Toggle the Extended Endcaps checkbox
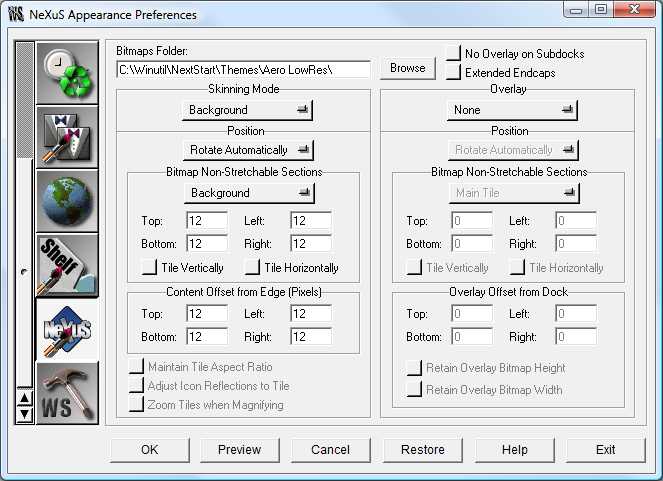 tap(454, 72)
